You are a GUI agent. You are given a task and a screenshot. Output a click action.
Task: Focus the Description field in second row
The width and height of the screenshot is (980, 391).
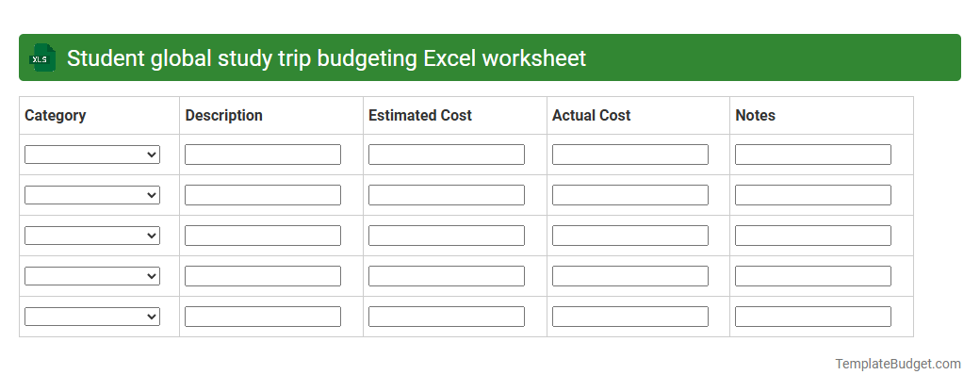point(263,195)
